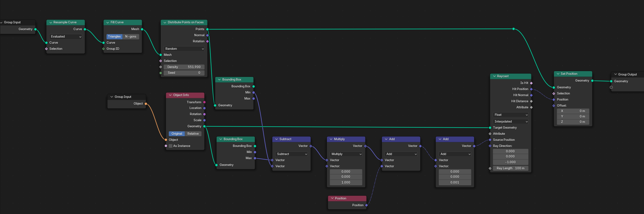Viewport: 644px width, 214px height.
Task: Click the Normal output socket on Distribute Points
Action: click(207, 35)
